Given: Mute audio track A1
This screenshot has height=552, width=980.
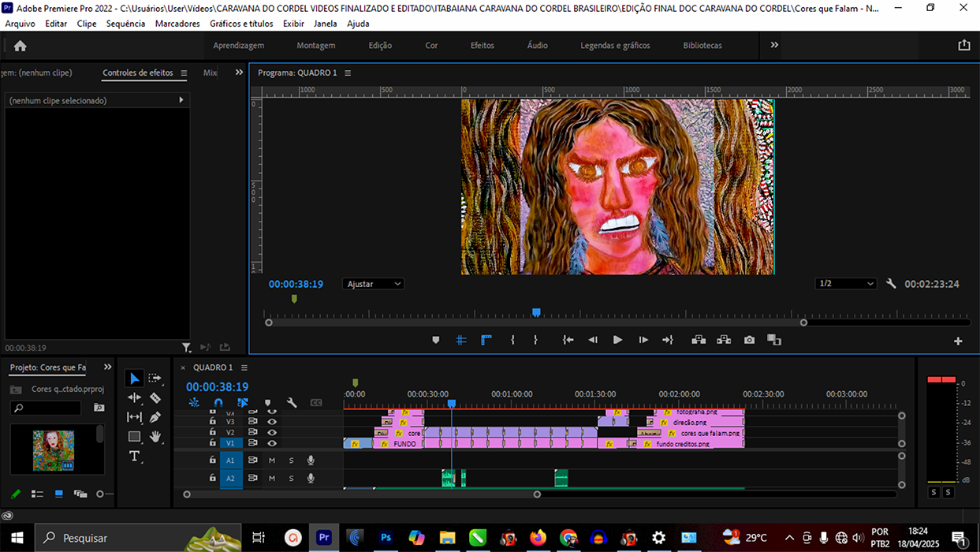Looking at the screenshot, I should coord(272,460).
